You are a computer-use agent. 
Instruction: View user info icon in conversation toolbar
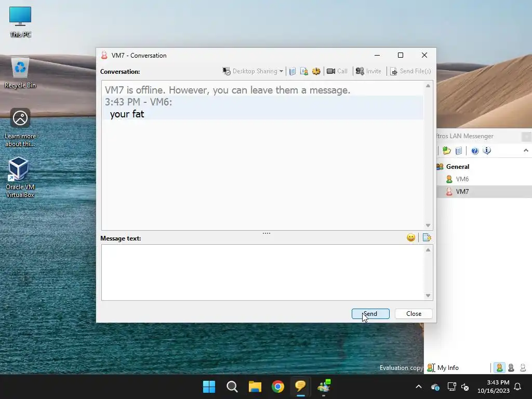tap(304, 71)
